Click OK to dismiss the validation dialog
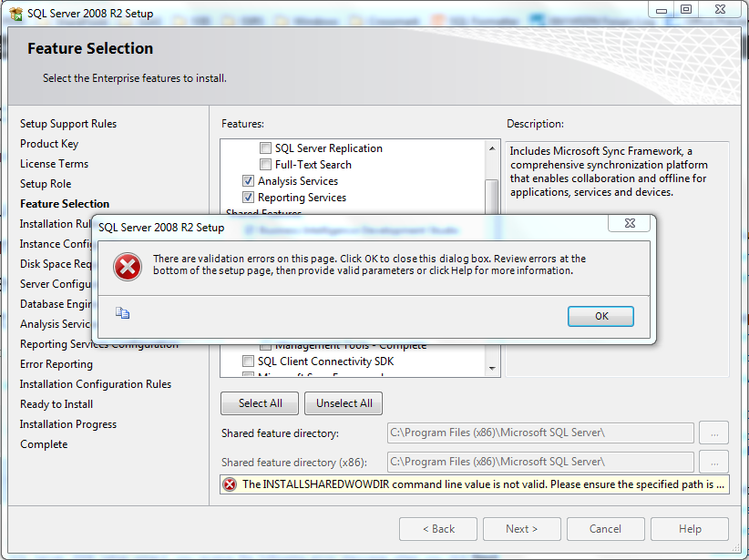Image resolution: width=749 pixels, height=560 pixels. tap(600, 316)
